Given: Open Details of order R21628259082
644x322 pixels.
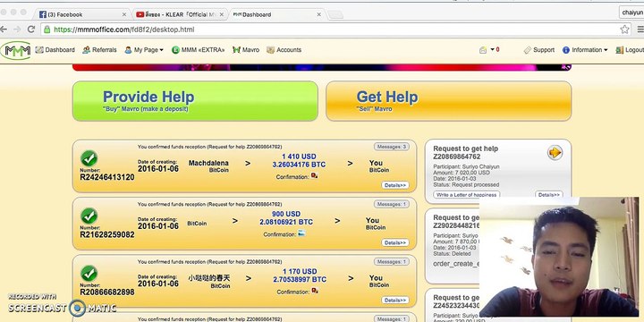Looking at the screenshot, I should tap(395, 242).
